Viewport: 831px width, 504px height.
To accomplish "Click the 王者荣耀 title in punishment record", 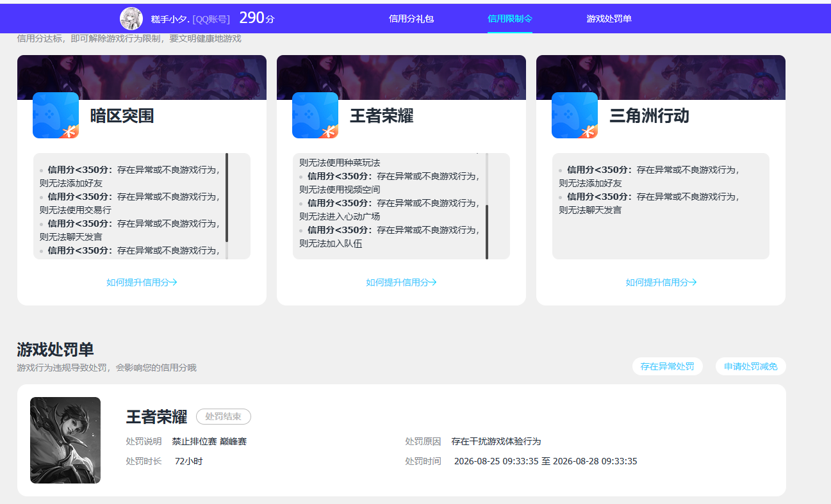I will coord(157,417).
